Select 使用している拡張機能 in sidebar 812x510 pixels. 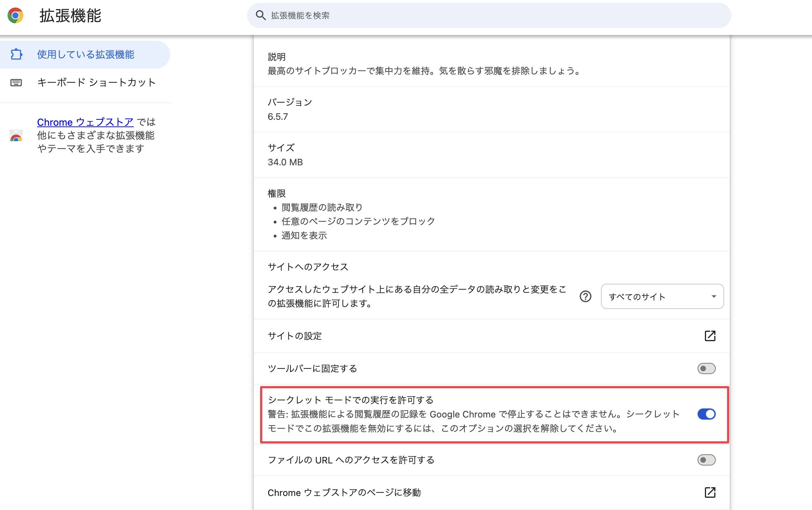tap(85, 54)
